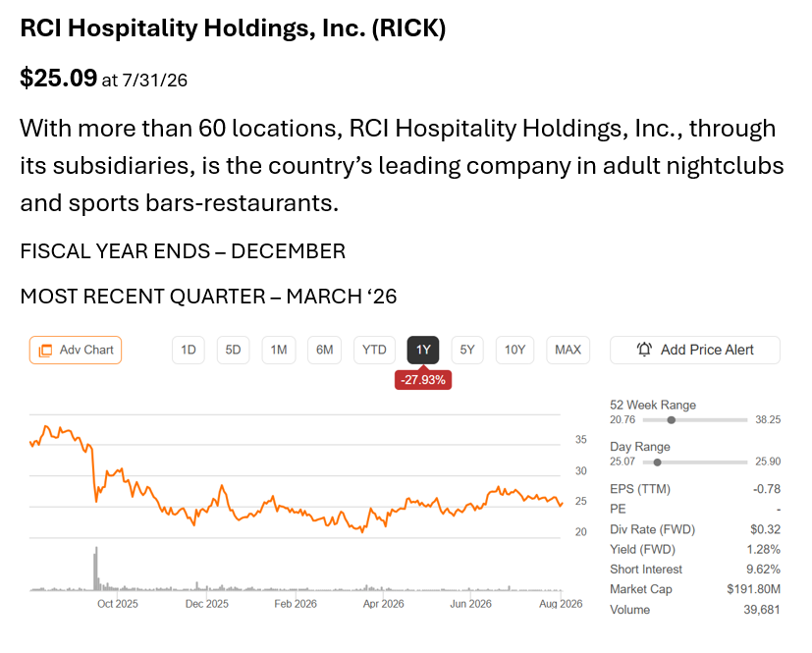Select the 1D time range

tap(188, 350)
